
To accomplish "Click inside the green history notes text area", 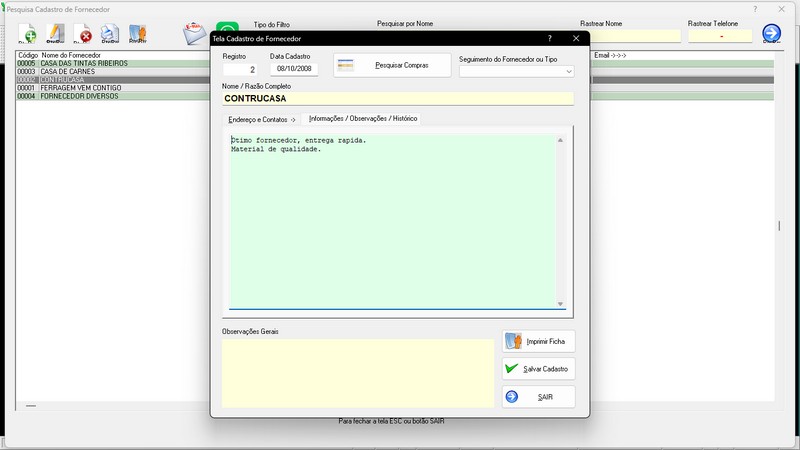I will tap(392, 222).
